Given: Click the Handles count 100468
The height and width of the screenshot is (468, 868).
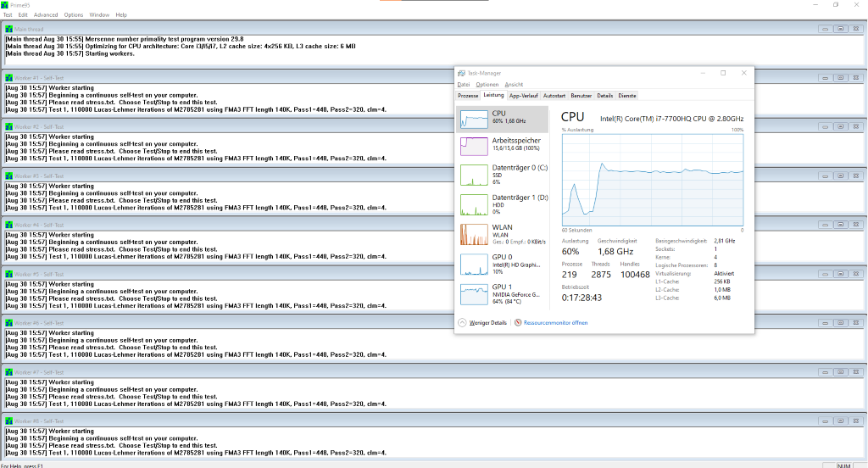Looking at the screenshot, I should [635, 275].
